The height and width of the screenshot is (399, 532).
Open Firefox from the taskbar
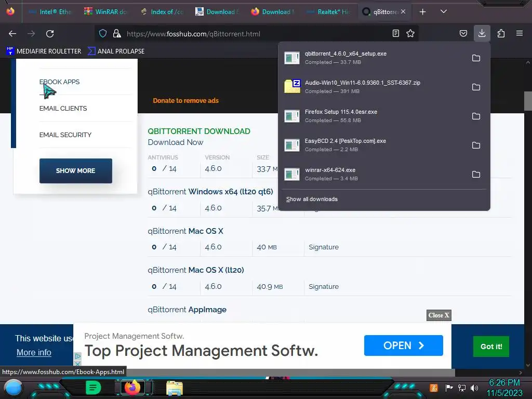point(132,387)
